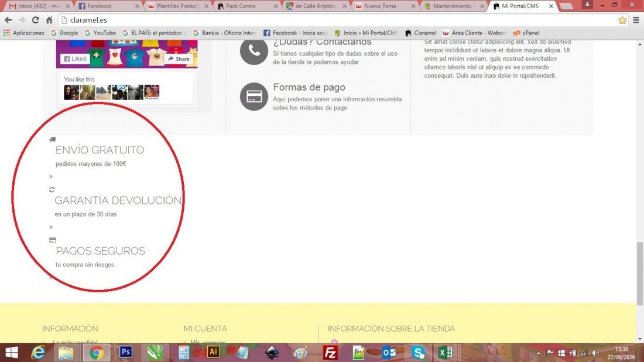
Task: Open the Windows Start menu
Action: [12, 353]
